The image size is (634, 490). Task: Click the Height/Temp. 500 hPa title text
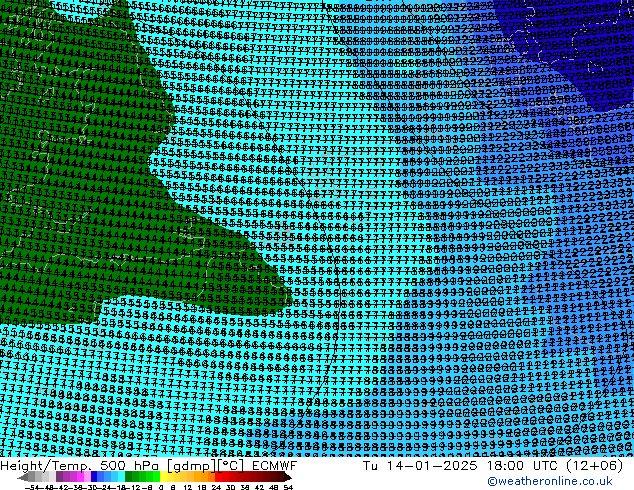click(79, 466)
